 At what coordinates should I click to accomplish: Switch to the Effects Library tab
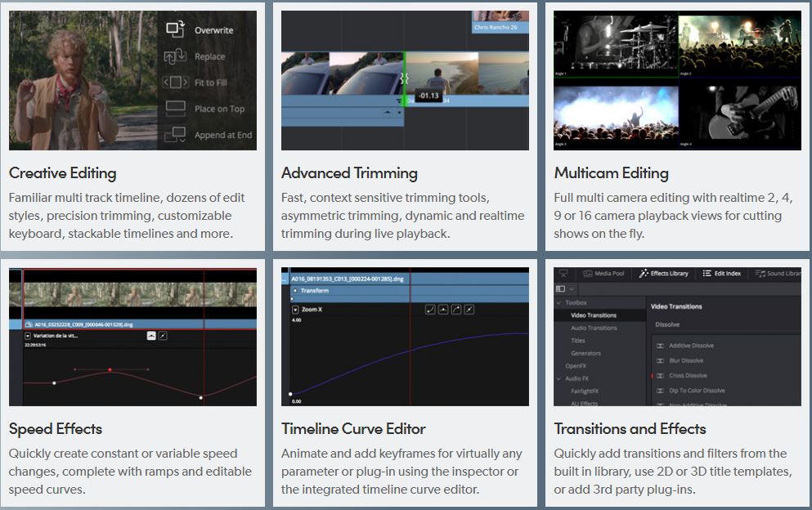click(x=664, y=273)
